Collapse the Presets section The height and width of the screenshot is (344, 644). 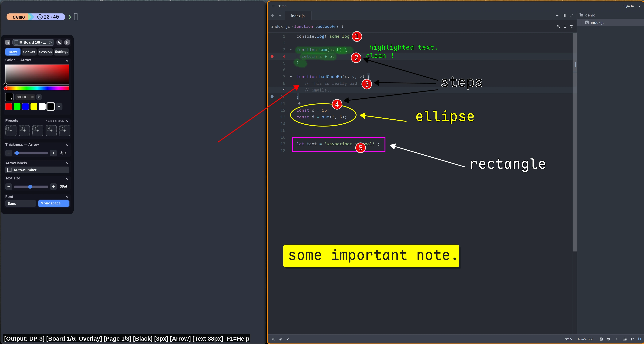click(67, 121)
